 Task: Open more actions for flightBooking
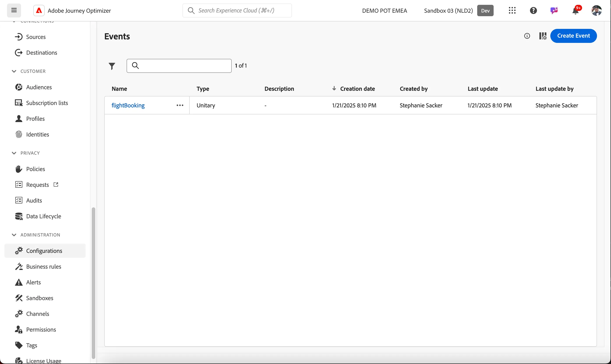coord(180,105)
